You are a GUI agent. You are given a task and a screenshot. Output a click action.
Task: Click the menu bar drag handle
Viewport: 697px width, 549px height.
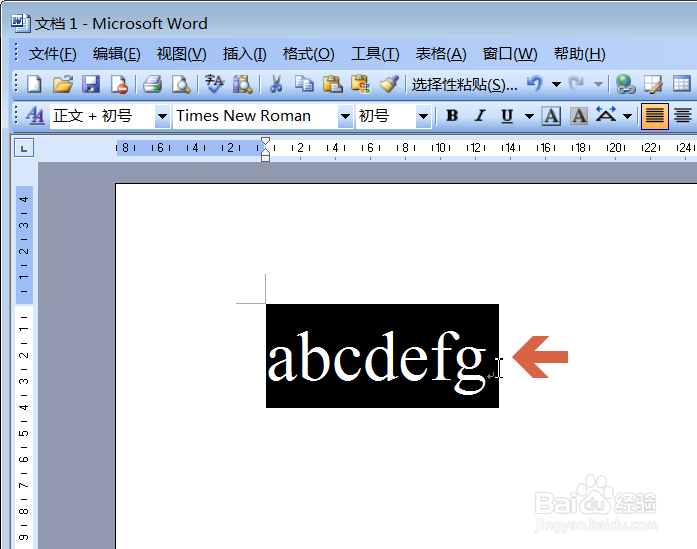16,52
